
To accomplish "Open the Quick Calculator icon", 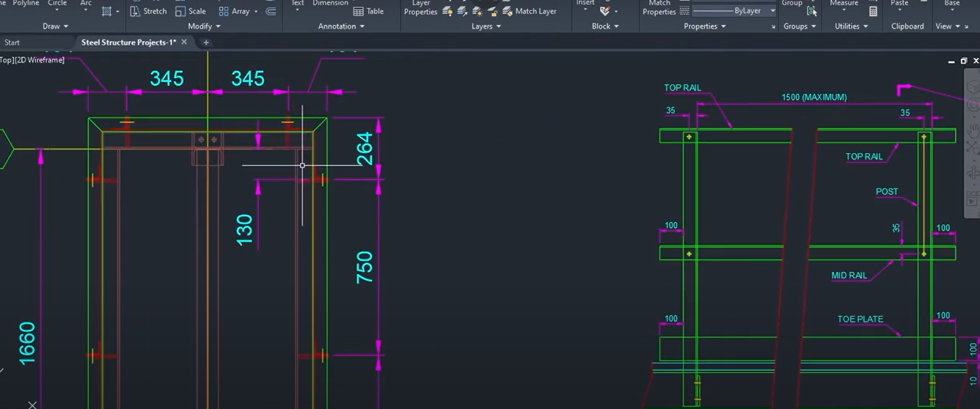I will click(x=873, y=11).
